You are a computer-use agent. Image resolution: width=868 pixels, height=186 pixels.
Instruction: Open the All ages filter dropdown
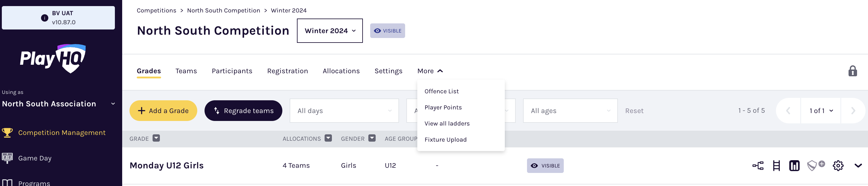[570, 111]
